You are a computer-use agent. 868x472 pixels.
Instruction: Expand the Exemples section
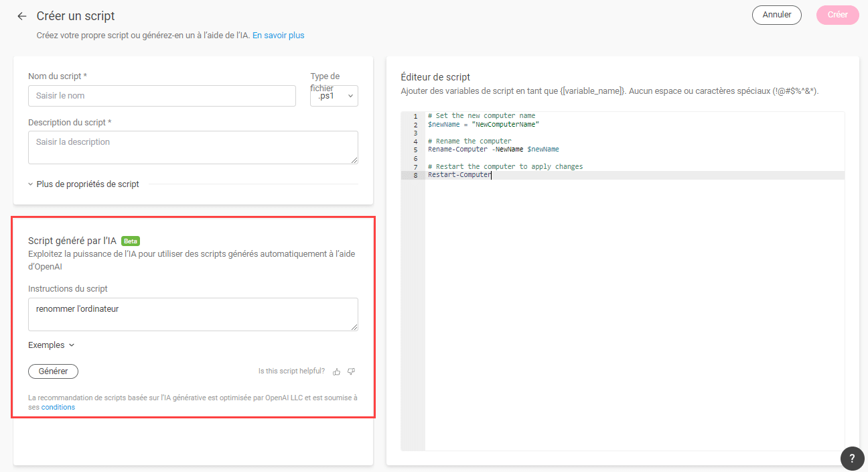[x=52, y=345]
